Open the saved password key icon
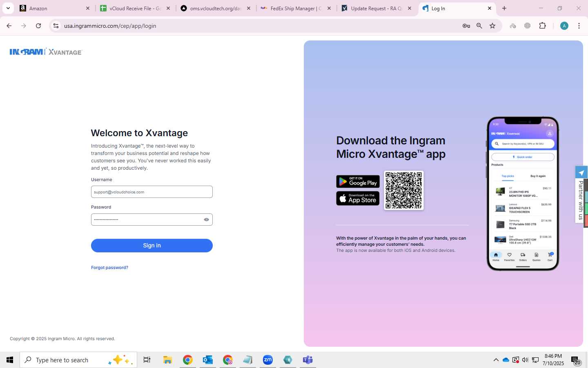The height and width of the screenshot is (368, 588). click(x=466, y=26)
